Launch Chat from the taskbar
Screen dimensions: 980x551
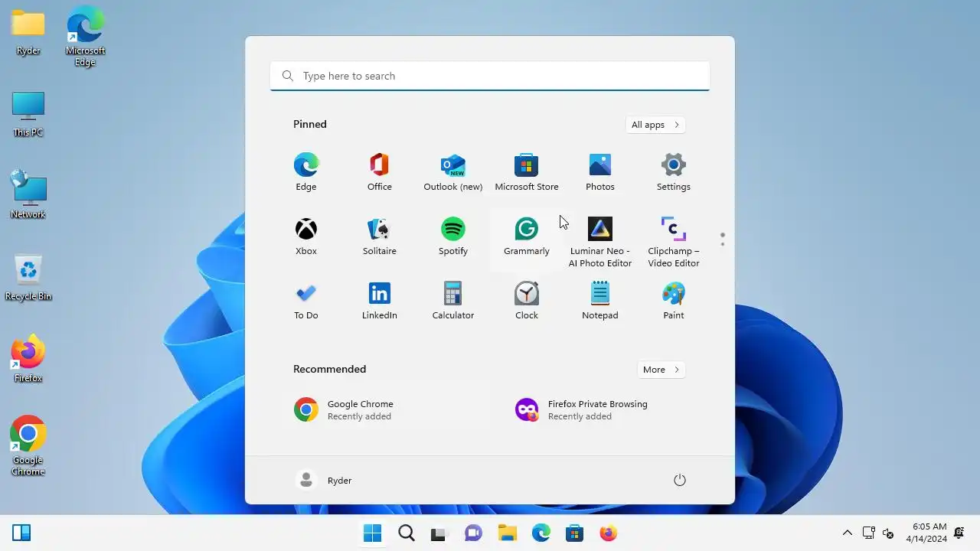[x=473, y=533]
